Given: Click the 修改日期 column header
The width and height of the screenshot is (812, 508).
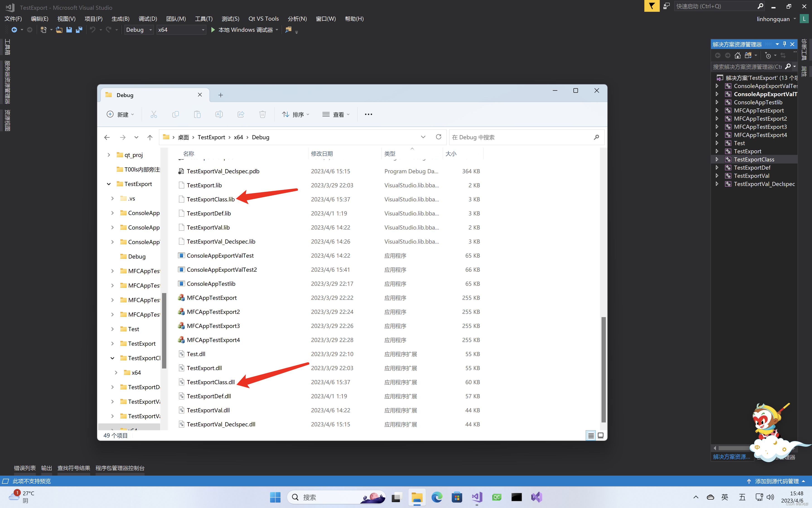Looking at the screenshot, I should tap(322, 154).
